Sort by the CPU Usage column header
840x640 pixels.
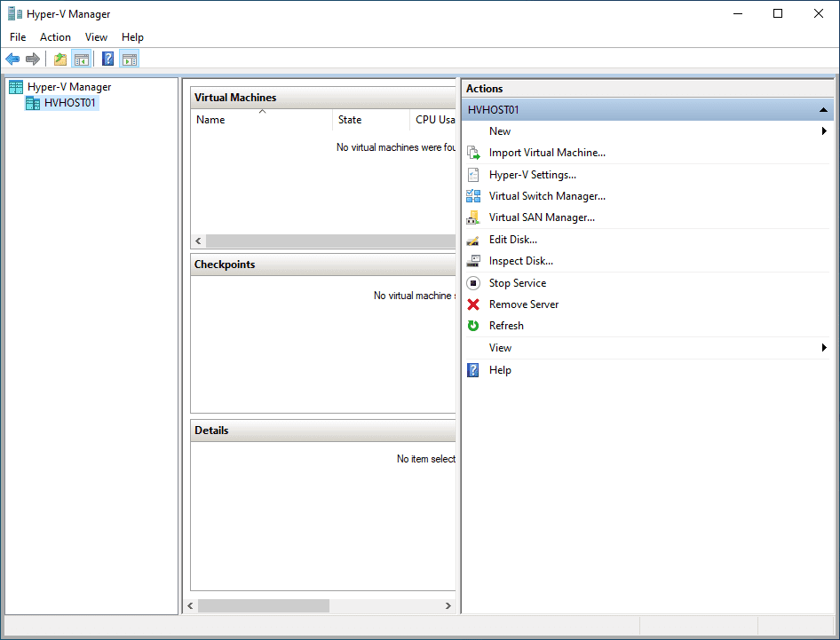(x=432, y=120)
